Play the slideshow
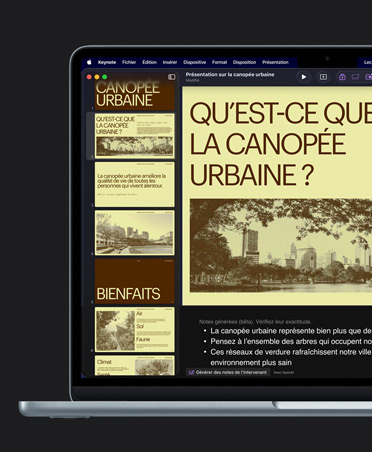This screenshot has height=452, width=372. (304, 77)
